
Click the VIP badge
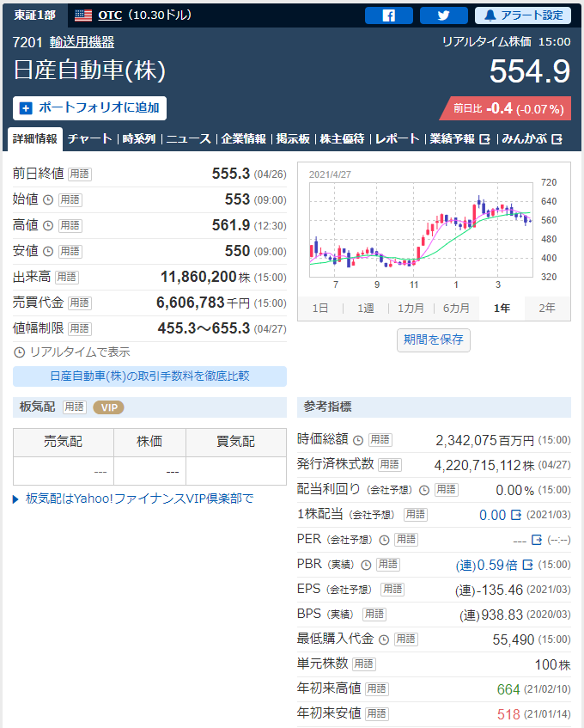(x=108, y=407)
